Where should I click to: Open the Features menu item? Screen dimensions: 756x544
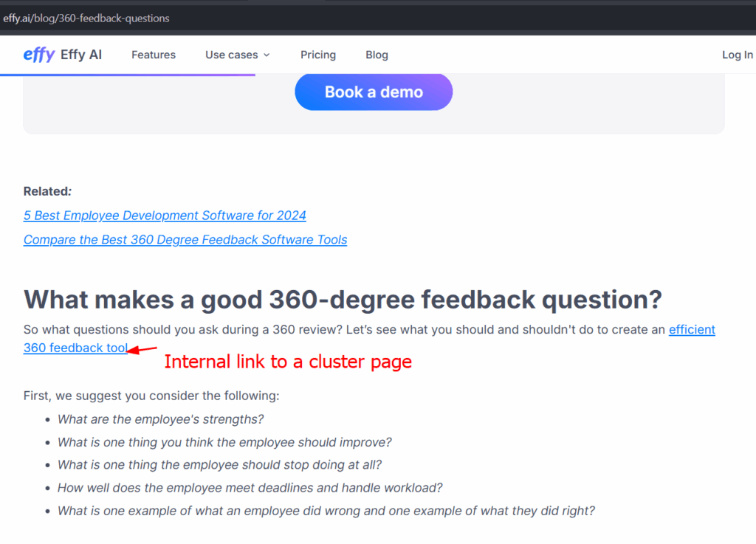pyautogui.click(x=154, y=55)
